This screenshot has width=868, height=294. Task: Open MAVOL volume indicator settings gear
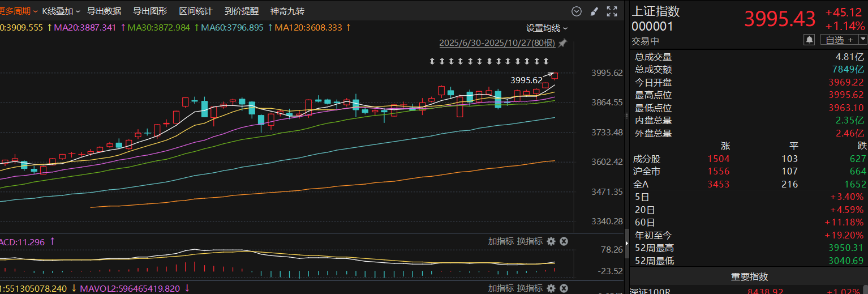pos(551,288)
